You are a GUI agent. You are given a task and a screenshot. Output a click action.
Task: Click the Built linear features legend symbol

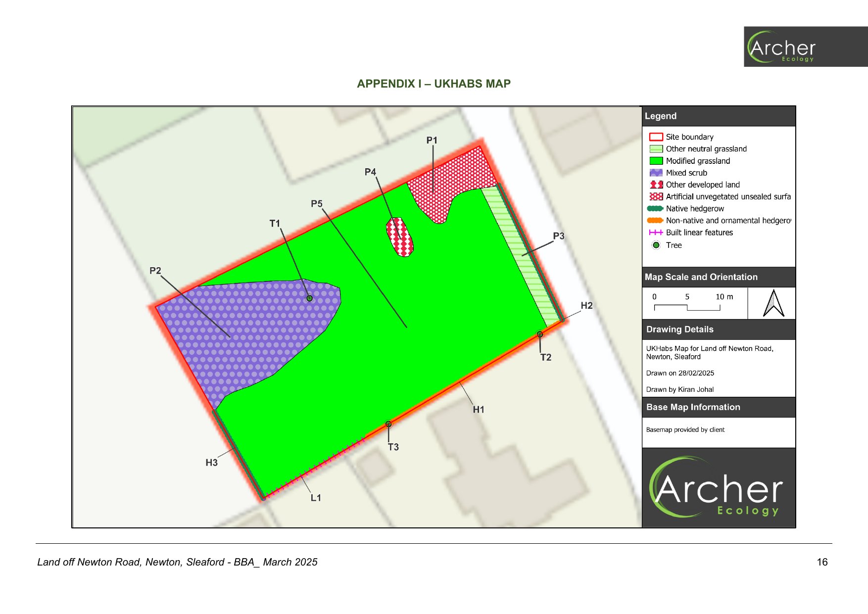click(656, 233)
